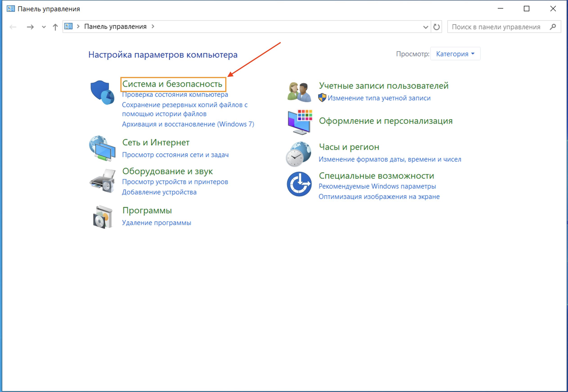Open the User Accounts people icon
This screenshot has height=392, width=568.
click(299, 92)
